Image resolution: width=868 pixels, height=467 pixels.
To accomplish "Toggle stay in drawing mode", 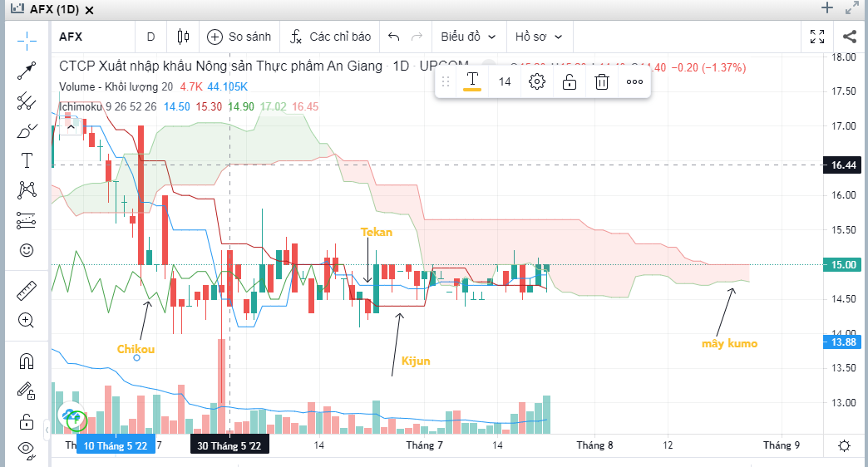I will 27,391.
